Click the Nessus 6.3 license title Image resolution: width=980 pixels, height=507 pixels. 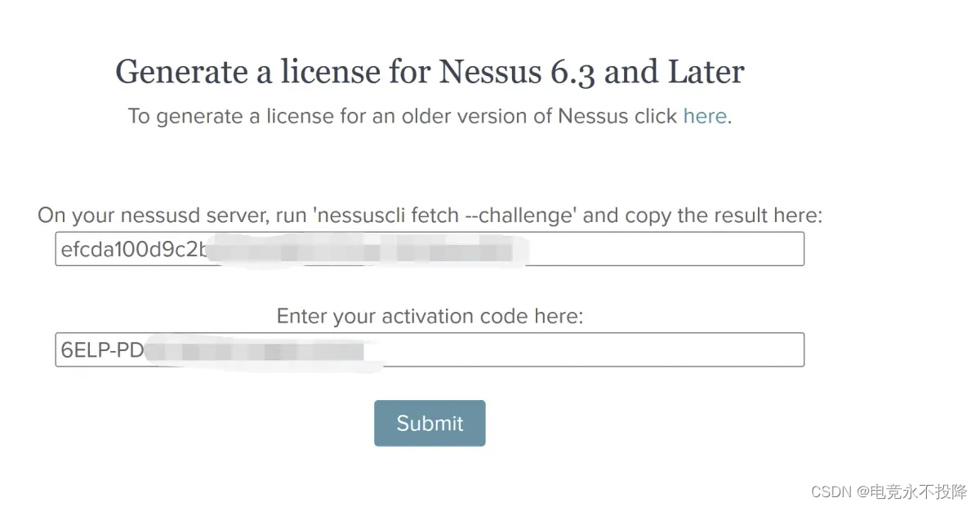[430, 72]
